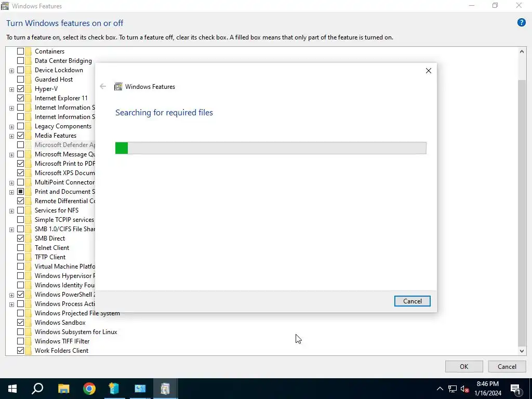The width and height of the screenshot is (532, 399).
Task: Expand Windows PowerShell 2.0 node
Action: [x=11, y=295]
